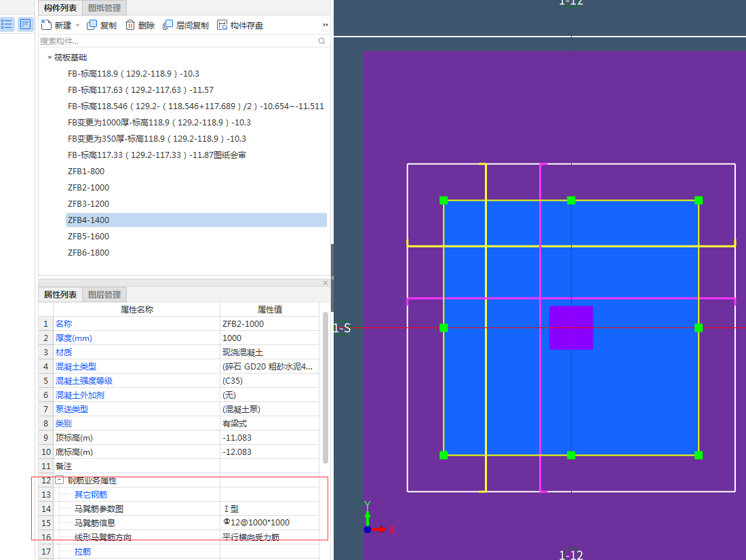746x560 pixels.
Task: Click the 拉筋 property link
Action: (83, 551)
